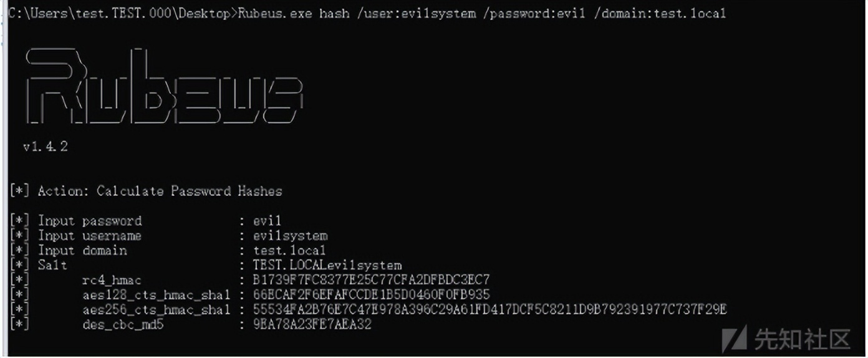
Task: Click the 'Input password' label
Action: [90, 221]
